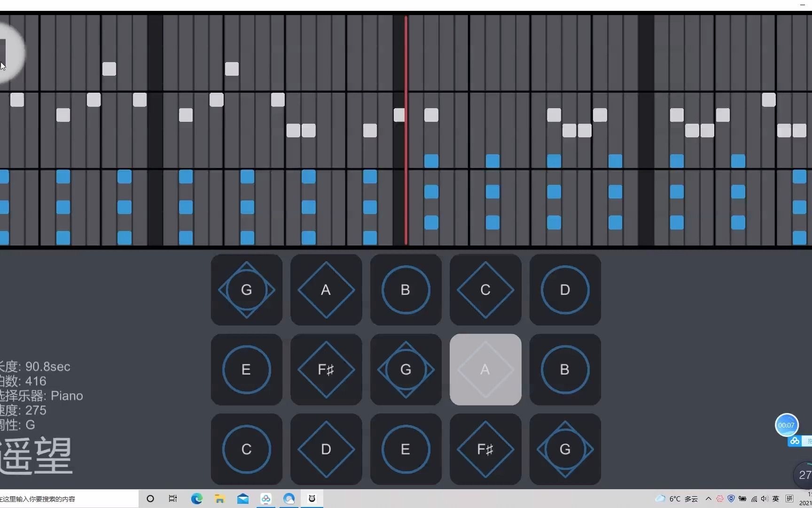Screen dimensions: 812x508
Task: Tap the G key in the top row
Action: point(247,290)
